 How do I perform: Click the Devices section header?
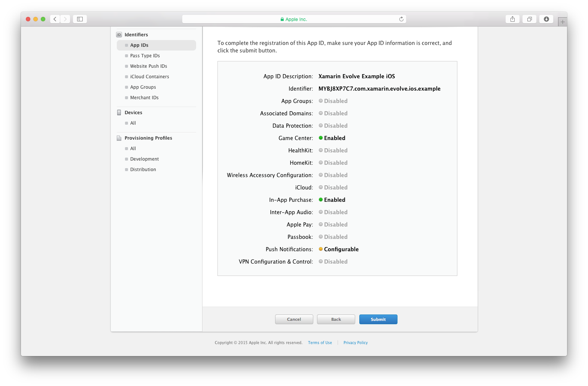(x=133, y=113)
